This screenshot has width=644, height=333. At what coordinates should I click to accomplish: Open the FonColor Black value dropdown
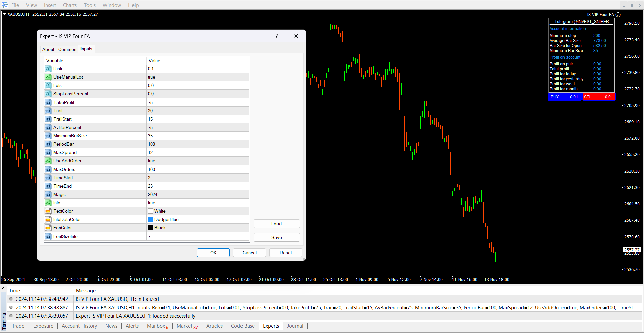tap(198, 228)
